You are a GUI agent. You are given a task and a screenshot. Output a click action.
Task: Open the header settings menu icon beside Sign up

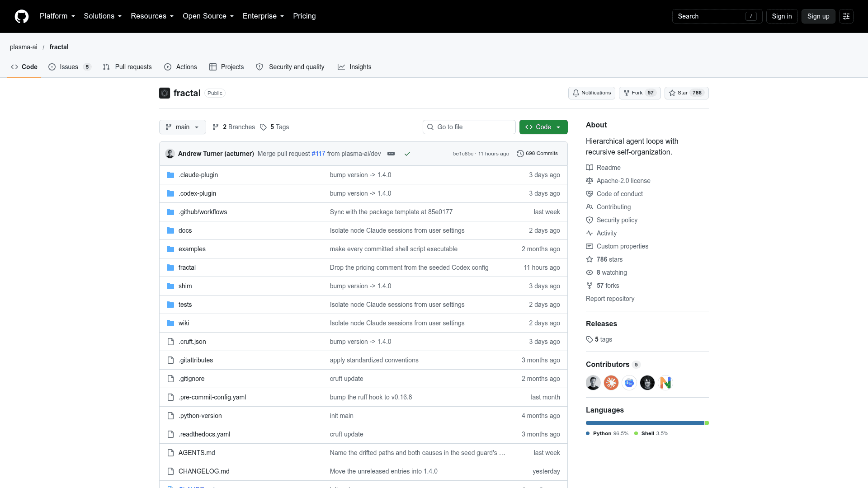pos(846,16)
